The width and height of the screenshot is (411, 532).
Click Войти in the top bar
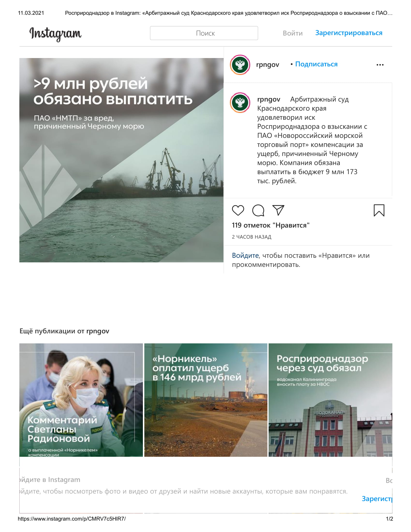[293, 33]
